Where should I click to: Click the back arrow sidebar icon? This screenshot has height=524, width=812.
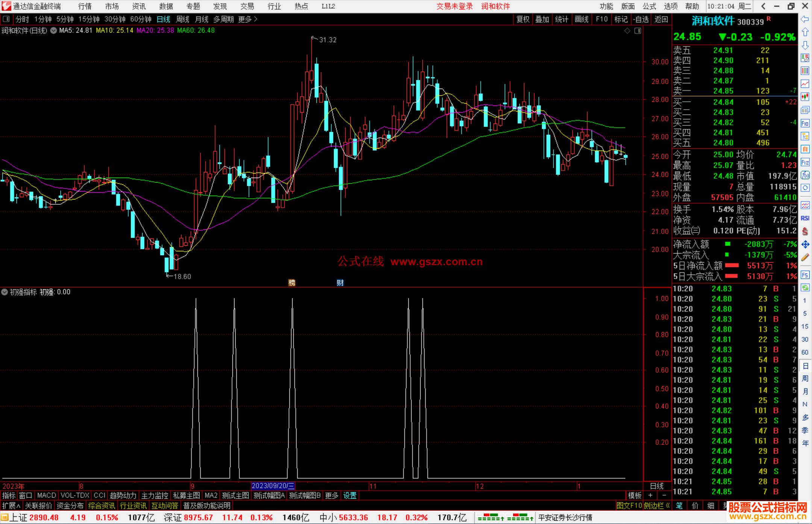(805, 19)
